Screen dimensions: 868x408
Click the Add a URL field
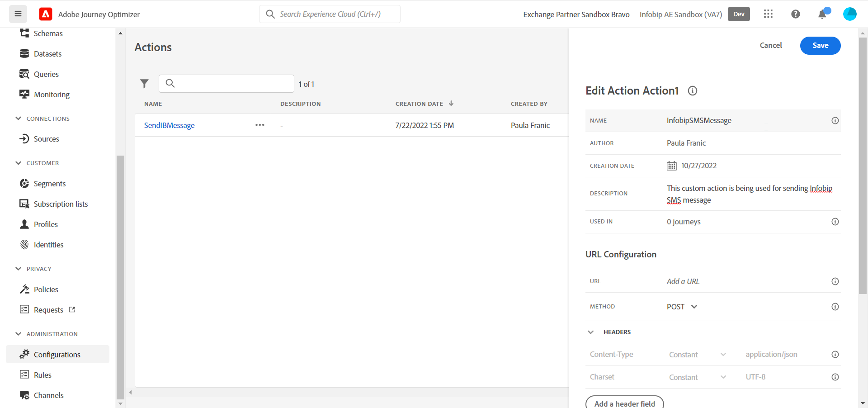point(741,281)
